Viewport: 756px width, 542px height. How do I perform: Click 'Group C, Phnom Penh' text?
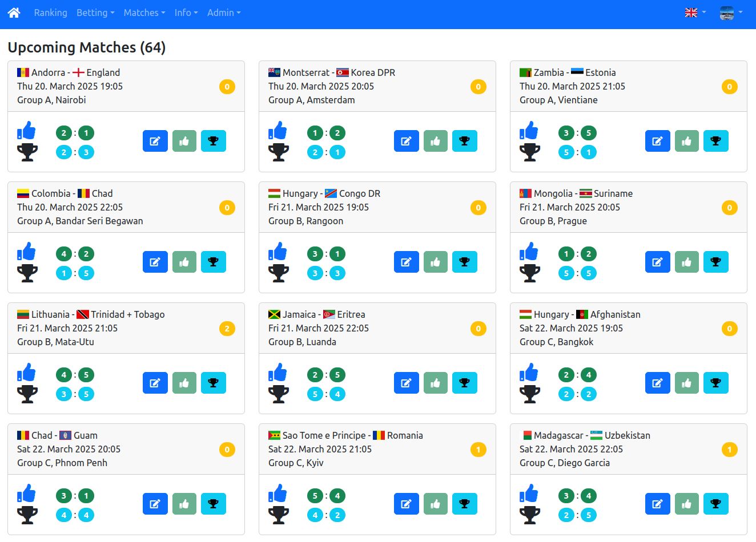coord(62,463)
